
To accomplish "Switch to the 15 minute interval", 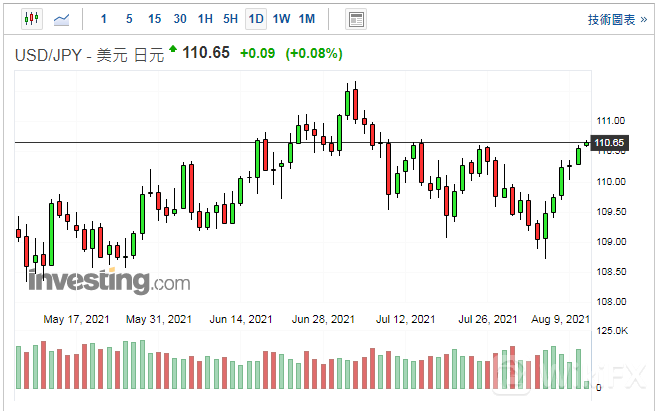I will pyautogui.click(x=154, y=19).
